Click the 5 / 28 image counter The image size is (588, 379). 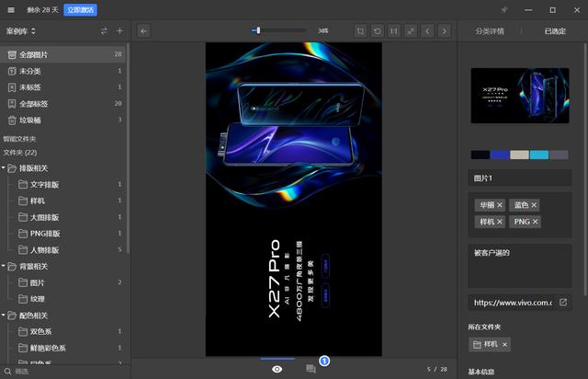pos(437,369)
